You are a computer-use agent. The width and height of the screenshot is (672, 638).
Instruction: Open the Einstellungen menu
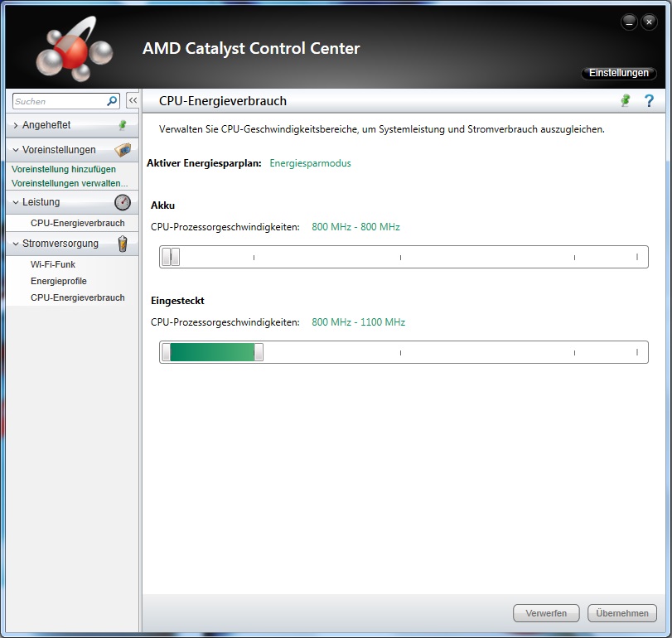pyautogui.click(x=618, y=73)
